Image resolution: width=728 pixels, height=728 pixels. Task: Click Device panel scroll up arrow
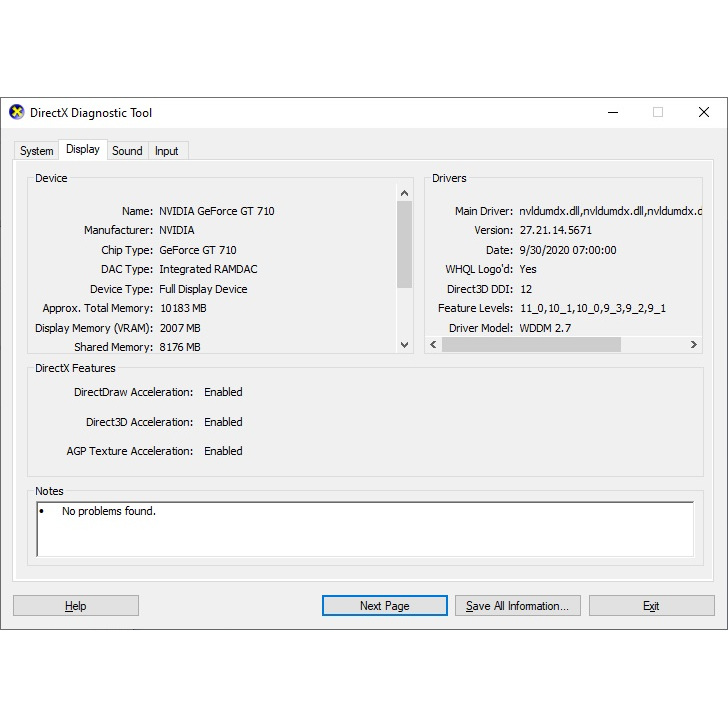coord(404,193)
